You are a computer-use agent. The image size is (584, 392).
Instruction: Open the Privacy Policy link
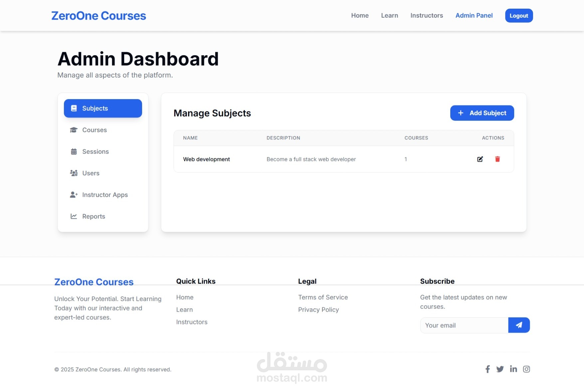318,310
